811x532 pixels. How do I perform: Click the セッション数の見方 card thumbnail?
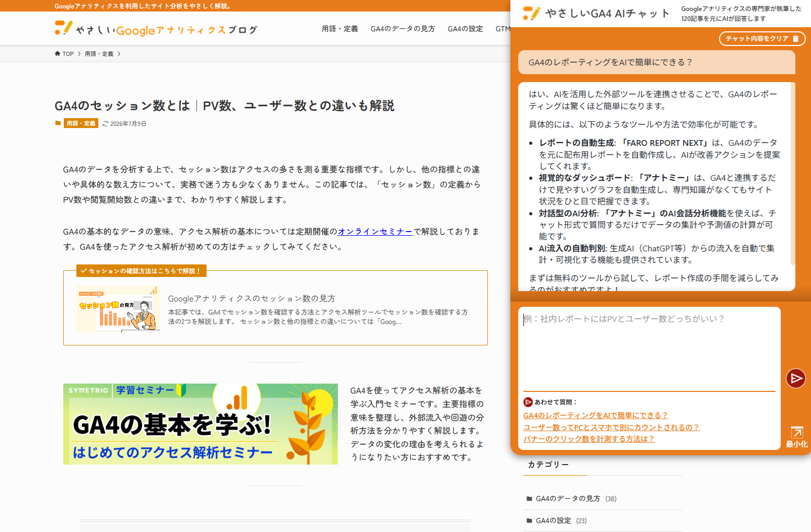pyautogui.click(x=118, y=309)
